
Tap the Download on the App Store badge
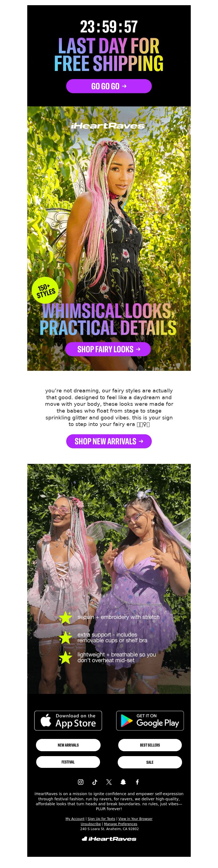68,720
